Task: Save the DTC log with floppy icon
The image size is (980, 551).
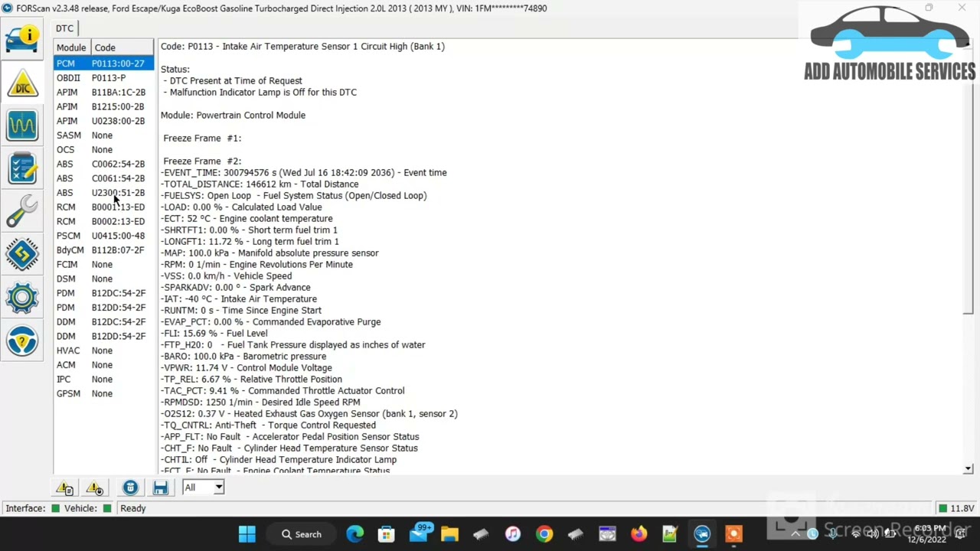Action: 160,487
